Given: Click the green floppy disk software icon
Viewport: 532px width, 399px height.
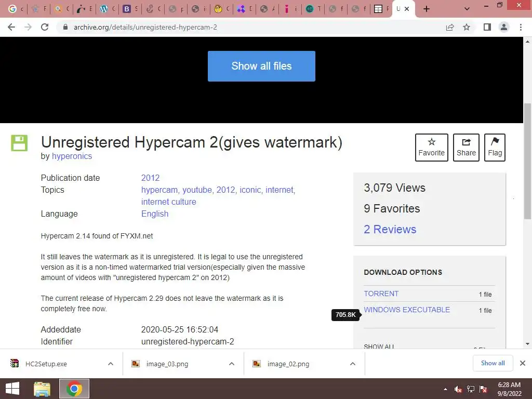Looking at the screenshot, I should point(19,143).
